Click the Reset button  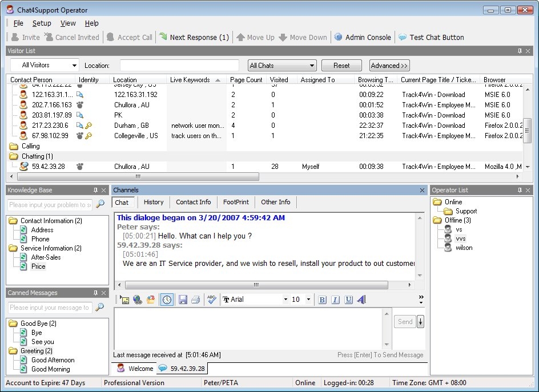pos(341,66)
